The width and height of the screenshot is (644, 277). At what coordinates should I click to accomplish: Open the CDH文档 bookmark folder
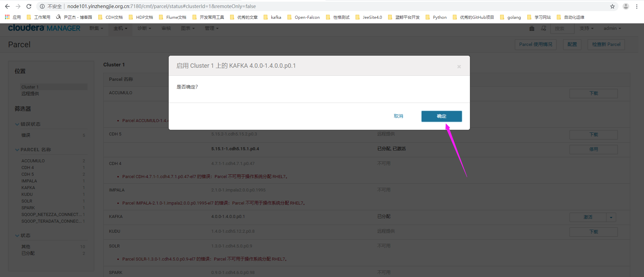(111, 17)
